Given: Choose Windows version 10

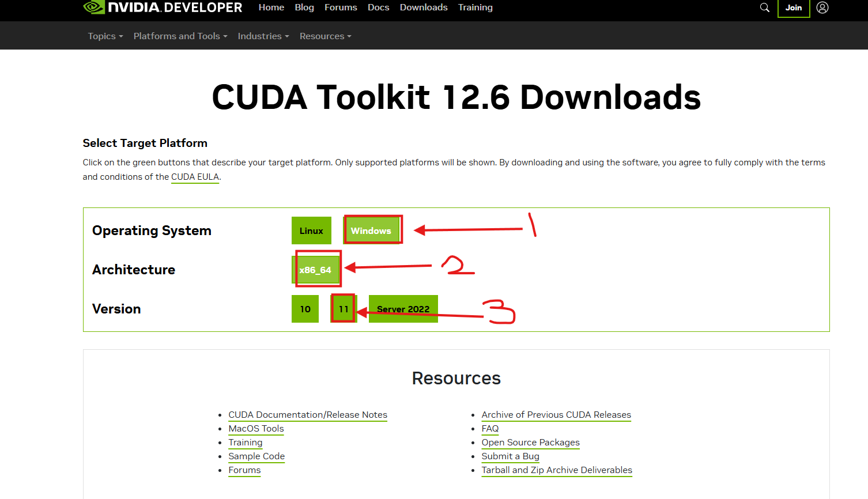Looking at the screenshot, I should (305, 309).
